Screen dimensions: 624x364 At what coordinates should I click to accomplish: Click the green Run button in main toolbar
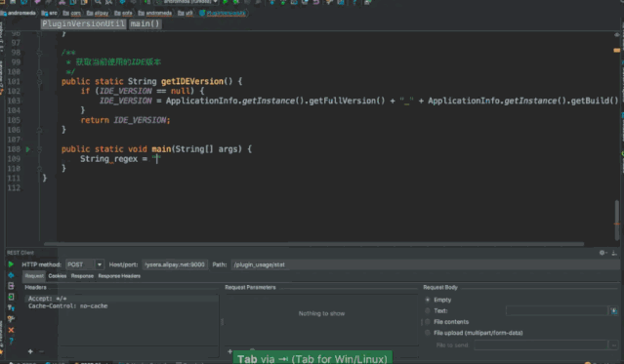(226, 2)
